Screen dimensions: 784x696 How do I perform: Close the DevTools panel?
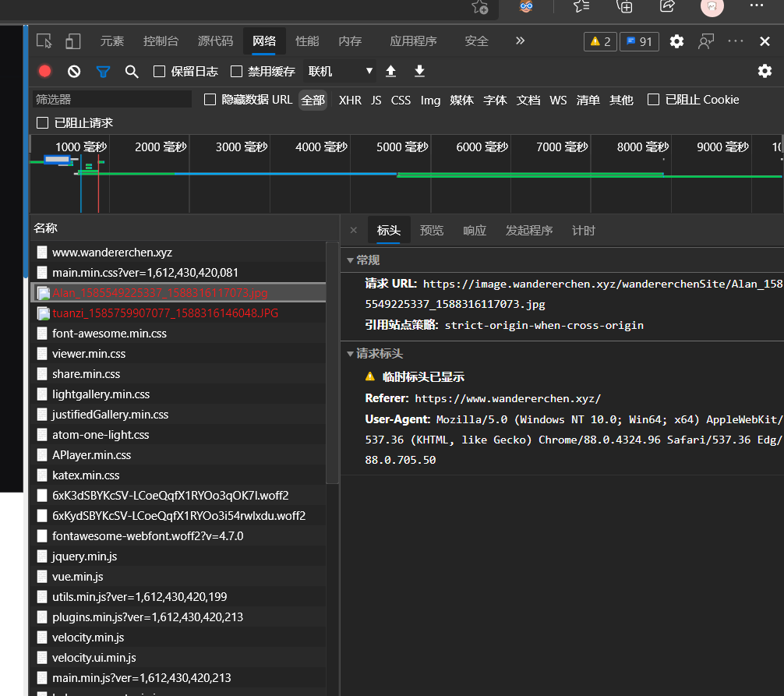pyautogui.click(x=765, y=41)
